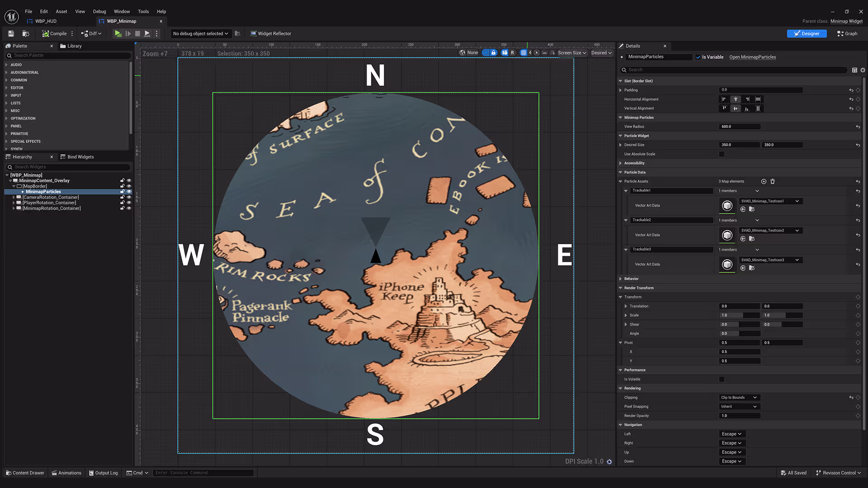Open MinimapParticles via the link
868x488 pixels.
click(x=753, y=57)
